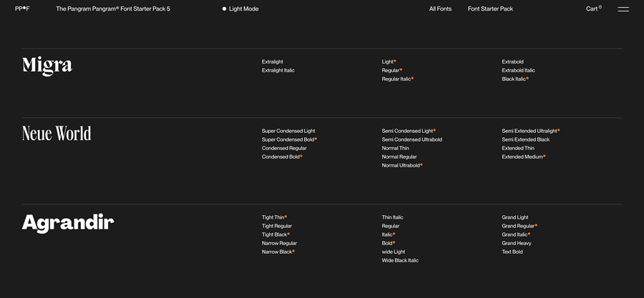The width and height of the screenshot is (644, 298).
Task: Select Semi Extended Ultralight
Action: tap(530, 131)
